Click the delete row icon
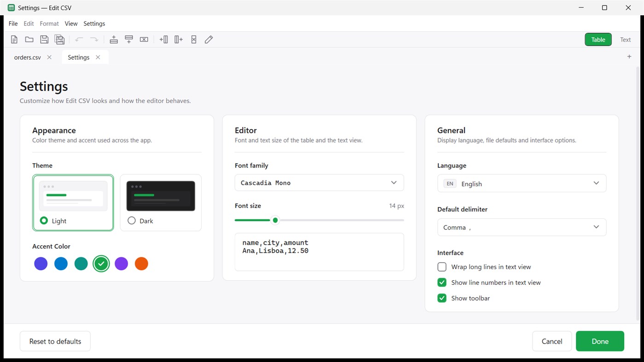Image resolution: width=644 pixels, height=362 pixels. click(x=144, y=40)
